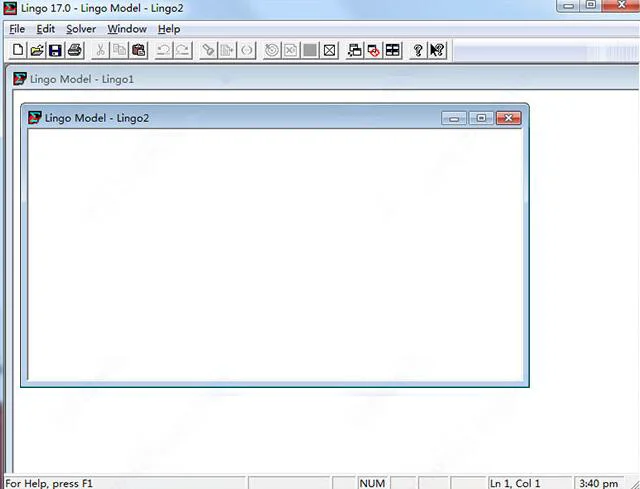Click the NUM indicator in status bar
The image size is (640, 489).
pos(372,483)
